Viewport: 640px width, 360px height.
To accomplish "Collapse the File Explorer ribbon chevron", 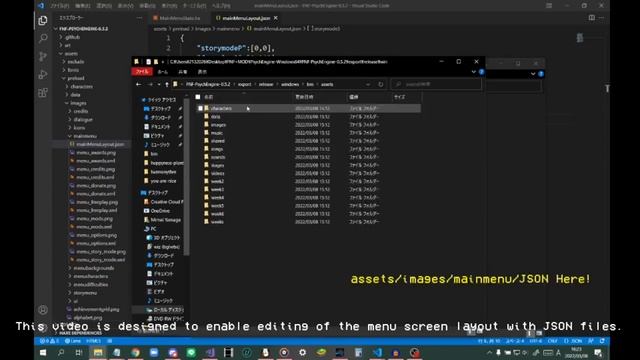I will [x=473, y=72].
